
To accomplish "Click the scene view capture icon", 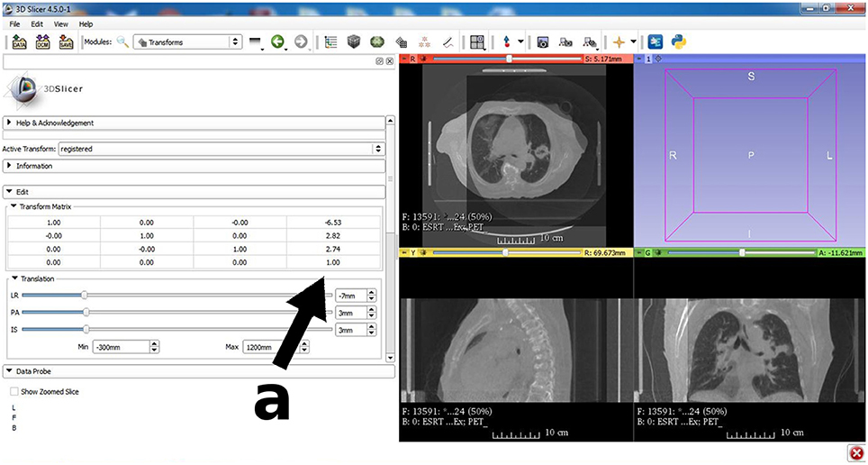I will pos(565,42).
